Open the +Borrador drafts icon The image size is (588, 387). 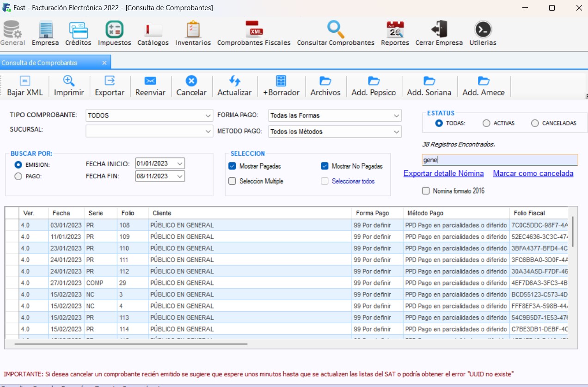point(281,81)
